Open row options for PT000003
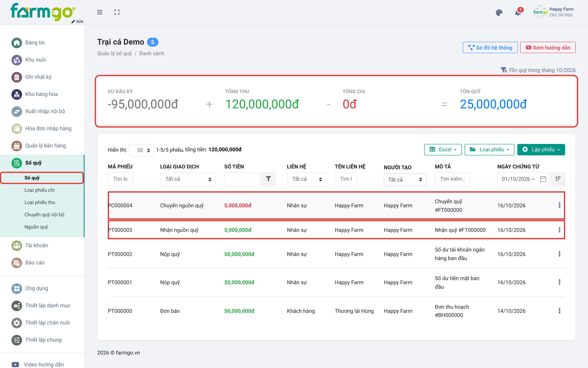 tap(559, 230)
